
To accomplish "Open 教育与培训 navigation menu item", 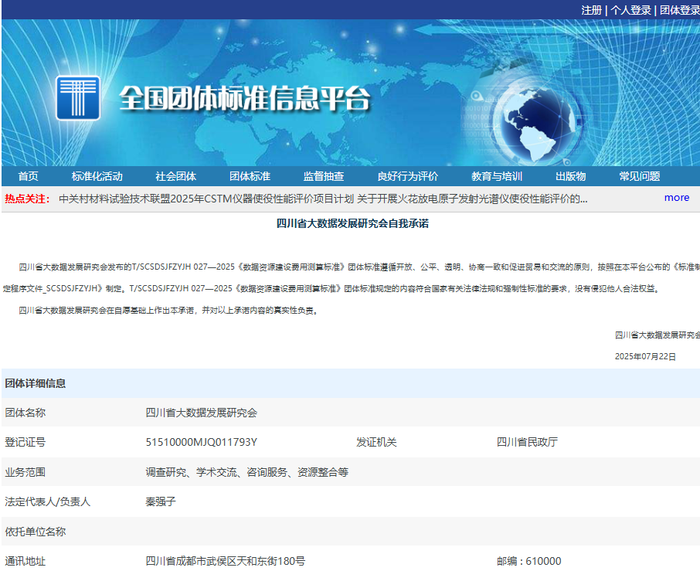I will click(x=497, y=176).
